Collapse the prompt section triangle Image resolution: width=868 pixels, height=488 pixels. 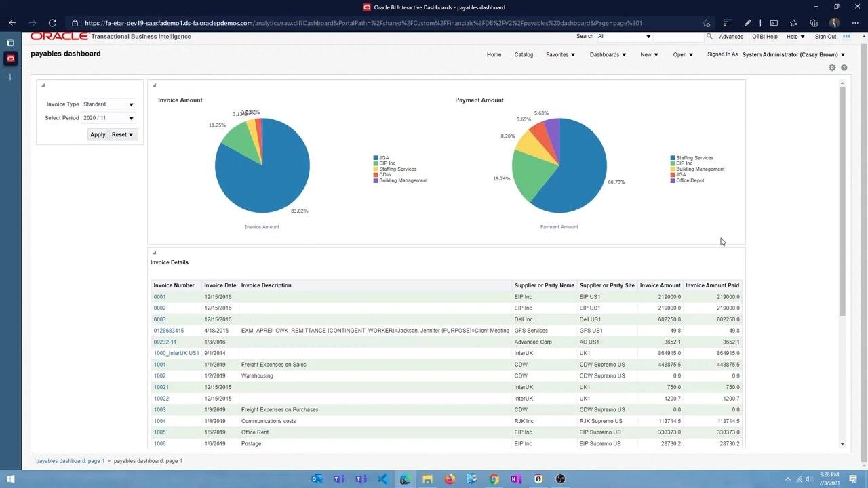43,85
